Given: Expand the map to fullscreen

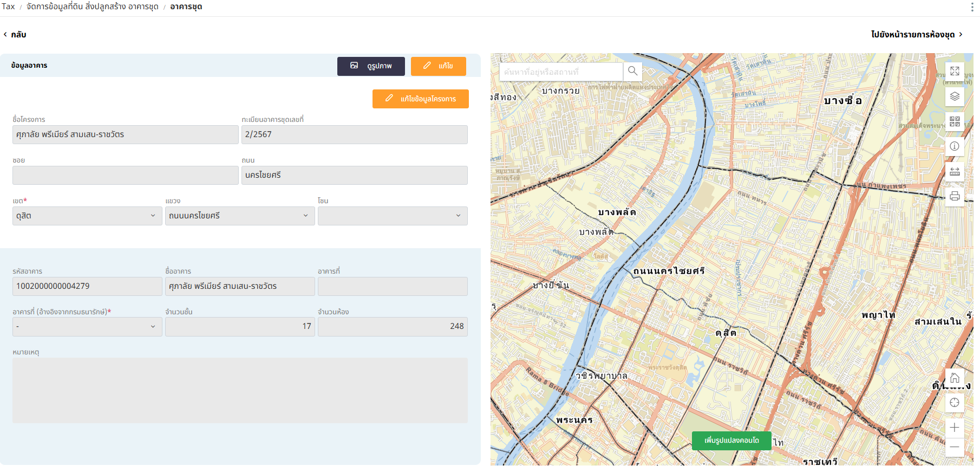Looking at the screenshot, I should click(x=955, y=71).
